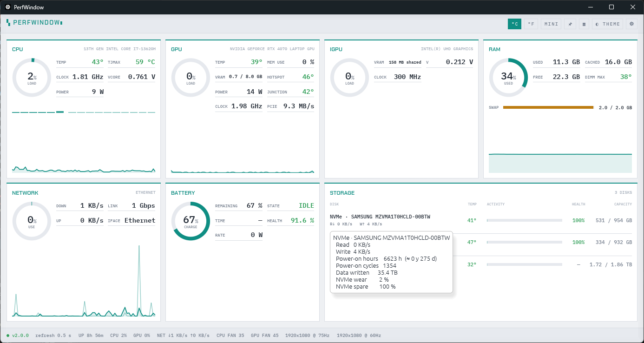This screenshot has width=644, height=343.
Task: Click the orange SWAP usage bar
Action: pyautogui.click(x=548, y=107)
